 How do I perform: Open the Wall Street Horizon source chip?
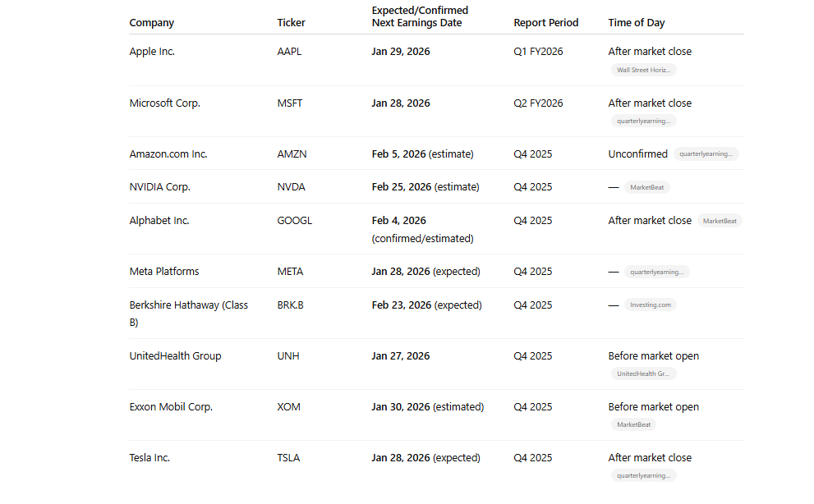644,70
